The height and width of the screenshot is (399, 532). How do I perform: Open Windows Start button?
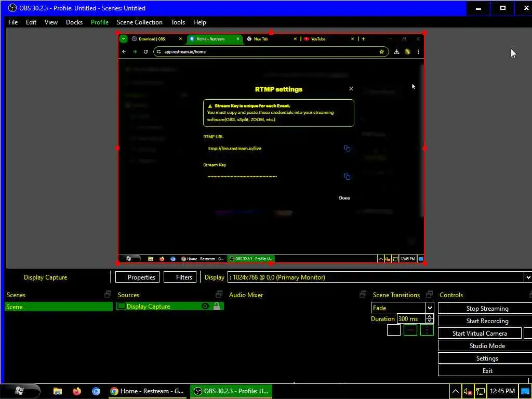(20, 391)
